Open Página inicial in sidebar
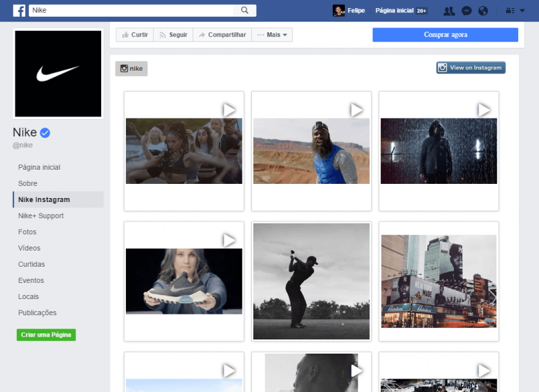This screenshot has height=392, width=539. pyautogui.click(x=39, y=167)
